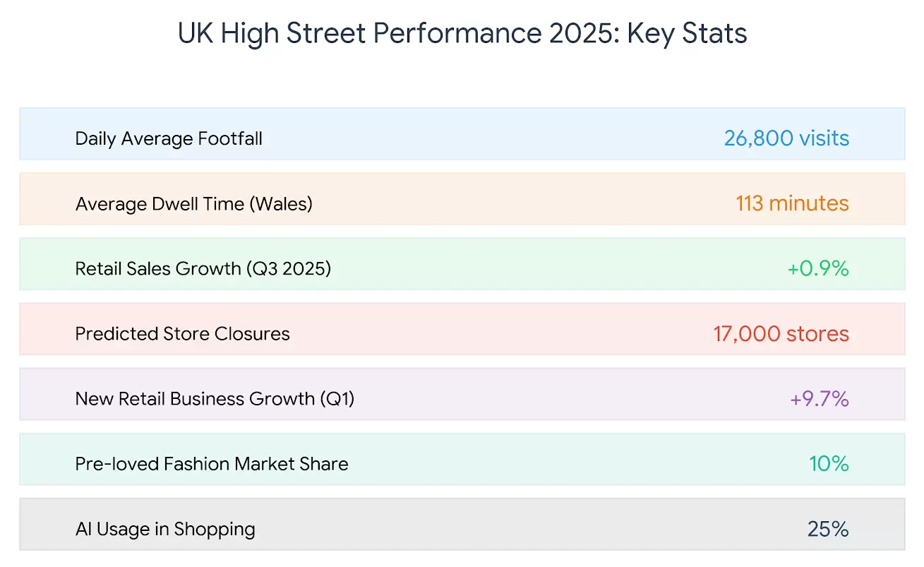Click the Retail Sales Growth (Q3 2025) label
This screenshot has height=567, width=924.
[x=203, y=269]
